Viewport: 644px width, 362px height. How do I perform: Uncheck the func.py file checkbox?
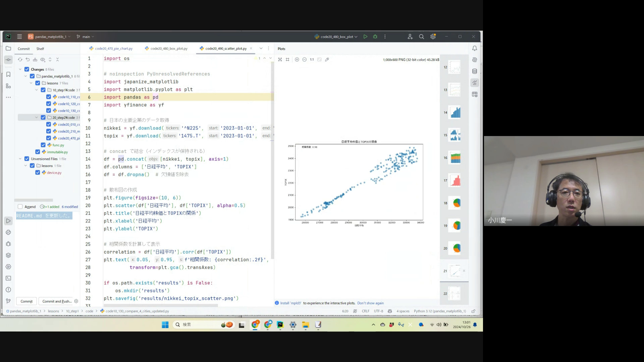click(43, 145)
